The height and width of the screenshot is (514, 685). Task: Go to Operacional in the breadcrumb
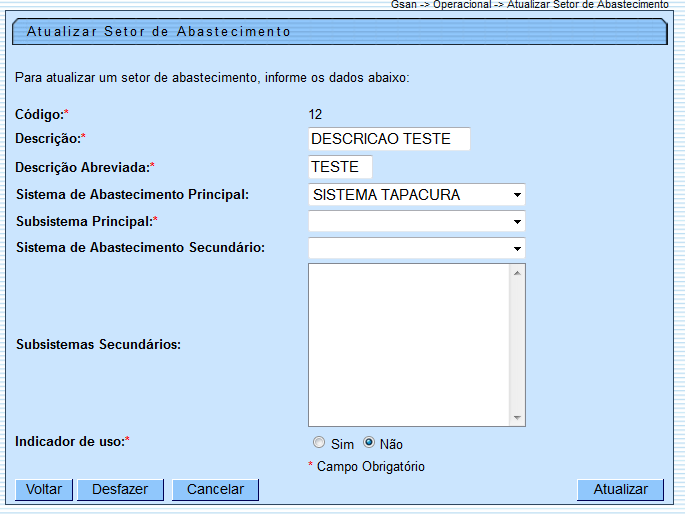463,5
